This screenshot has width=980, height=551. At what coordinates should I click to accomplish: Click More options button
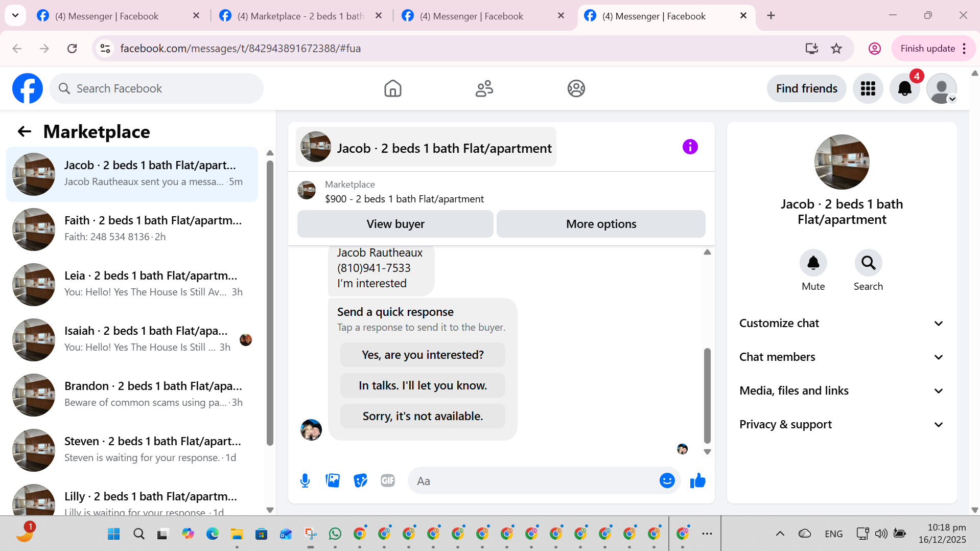601,224
